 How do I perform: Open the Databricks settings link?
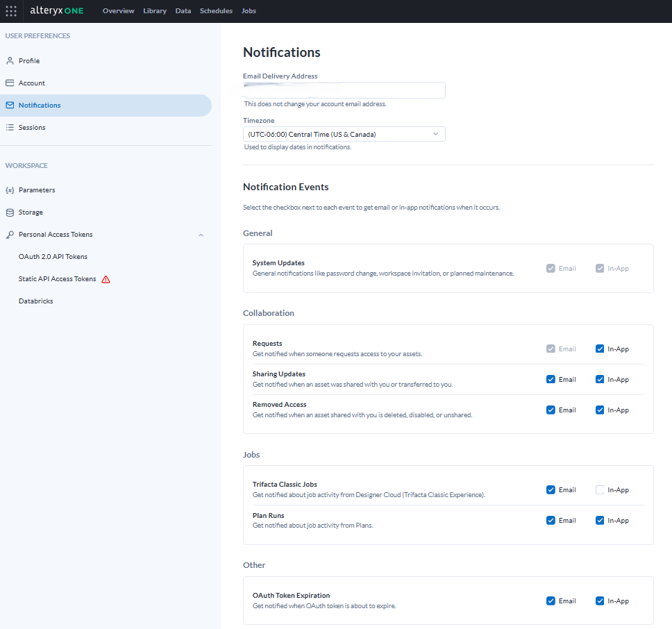click(36, 301)
